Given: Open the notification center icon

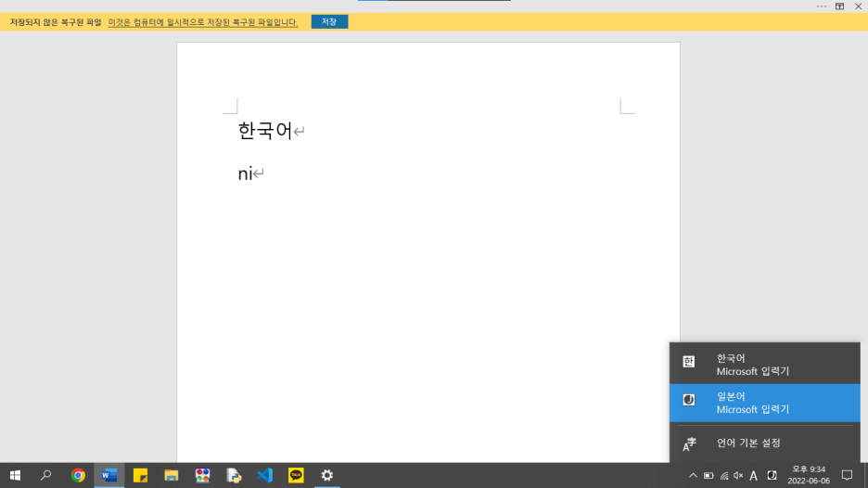Looking at the screenshot, I should coord(847,475).
